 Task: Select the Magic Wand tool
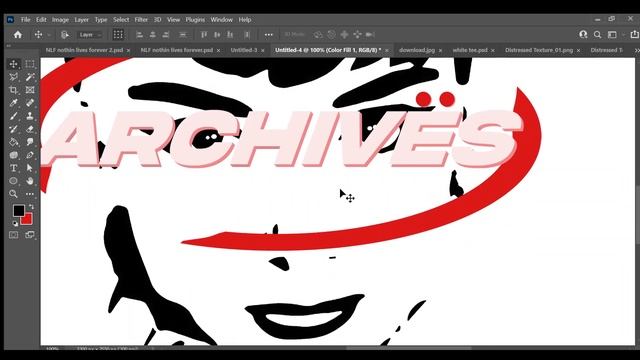click(x=30, y=77)
